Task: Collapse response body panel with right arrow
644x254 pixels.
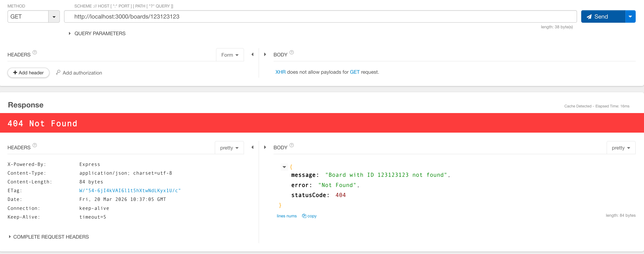Action: [x=265, y=147]
